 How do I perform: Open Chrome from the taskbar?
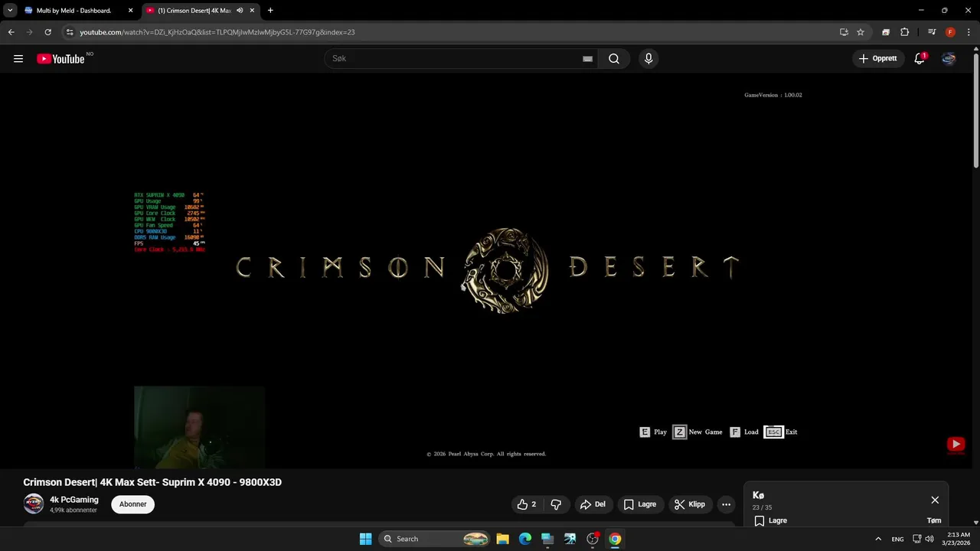(x=615, y=539)
